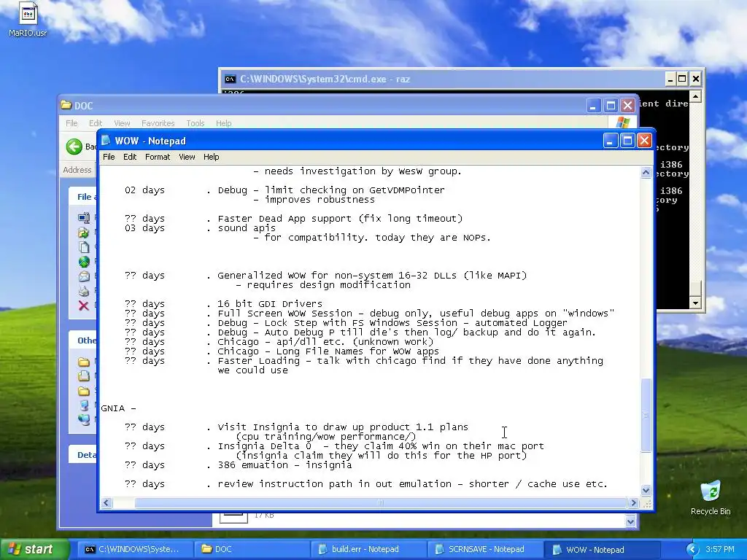Switch to SCRNSAVE Notepad taskbar button

click(484, 549)
